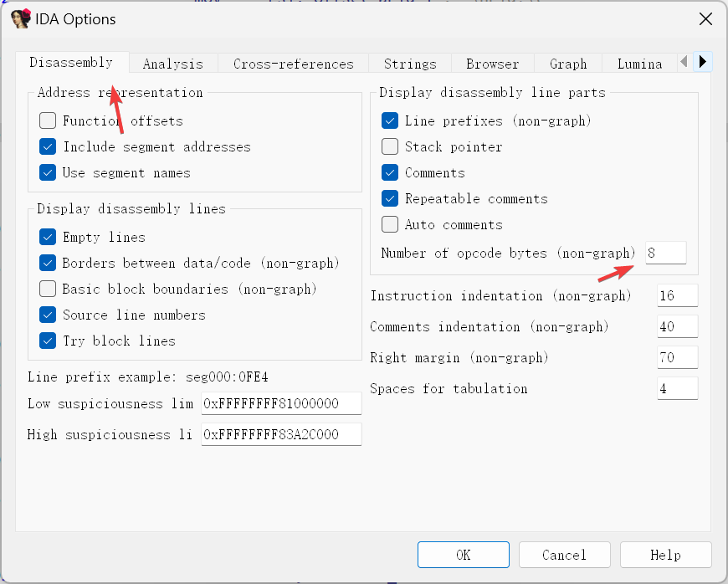
Task: Click the Number of opcode bytes field
Action: pyautogui.click(x=665, y=254)
